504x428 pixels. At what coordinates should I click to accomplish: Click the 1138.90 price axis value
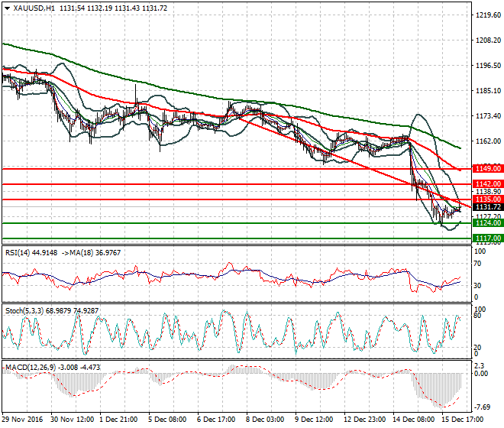(488, 192)
